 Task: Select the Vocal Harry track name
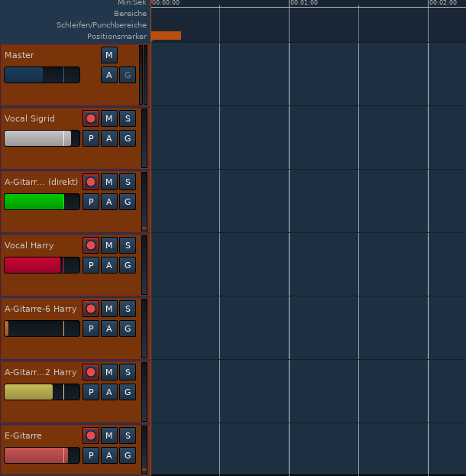[29, 245]
